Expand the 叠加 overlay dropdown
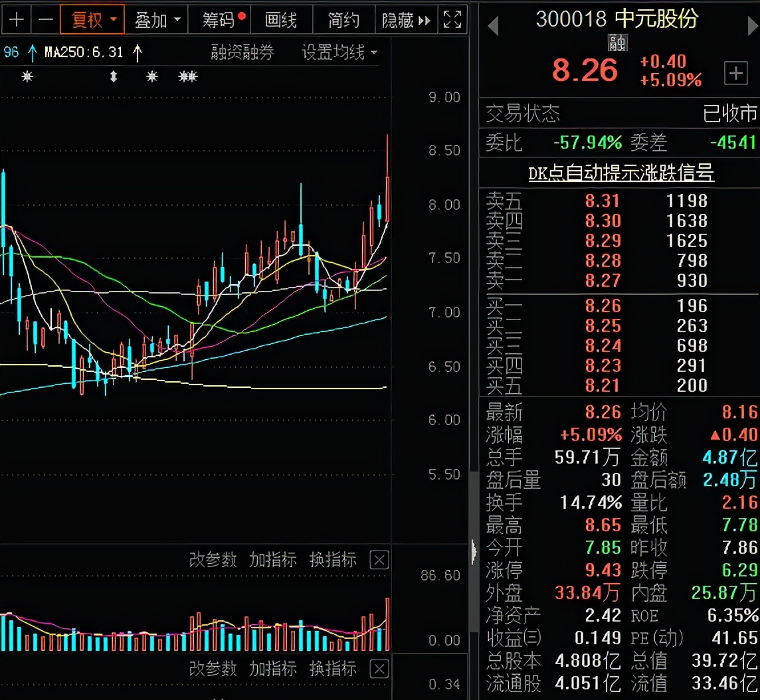Screen dimensions: 760x700 click(x=157, y=20)
